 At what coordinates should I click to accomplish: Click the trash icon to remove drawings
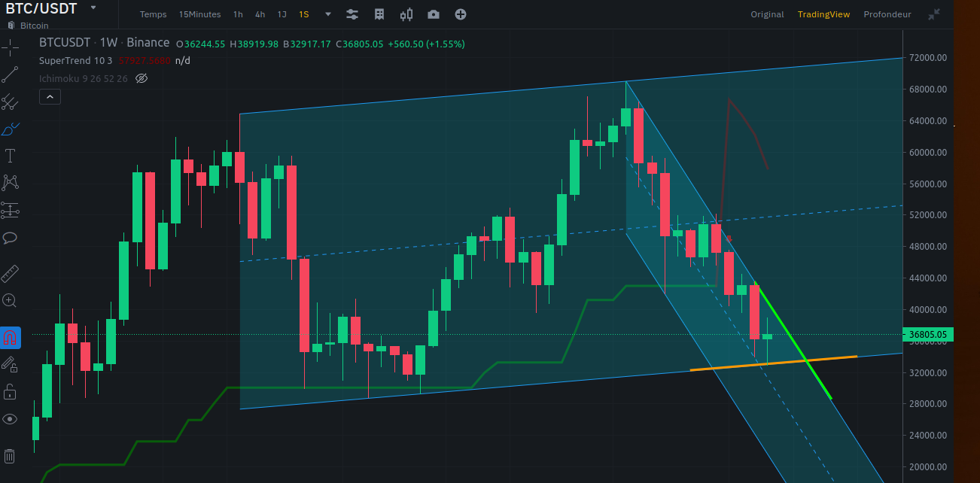[x=10, y=456]
